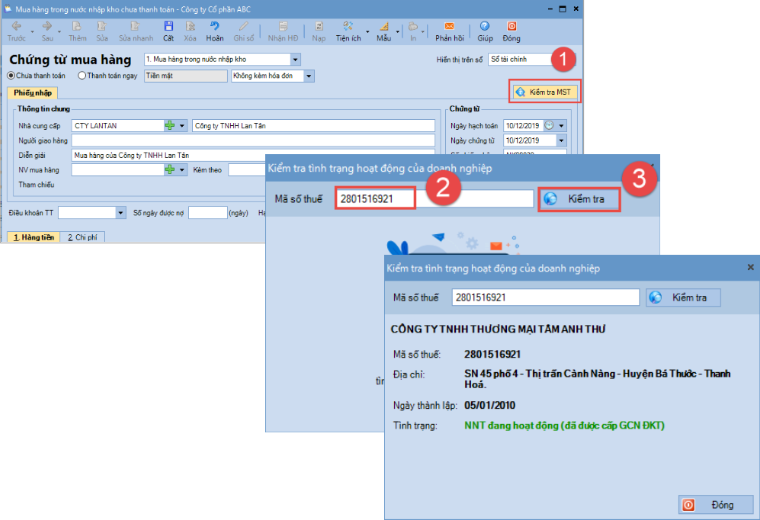Open Tiện ích utilities in the toolbar
This screenshot has width=760, height=520.
coord(348,30)
